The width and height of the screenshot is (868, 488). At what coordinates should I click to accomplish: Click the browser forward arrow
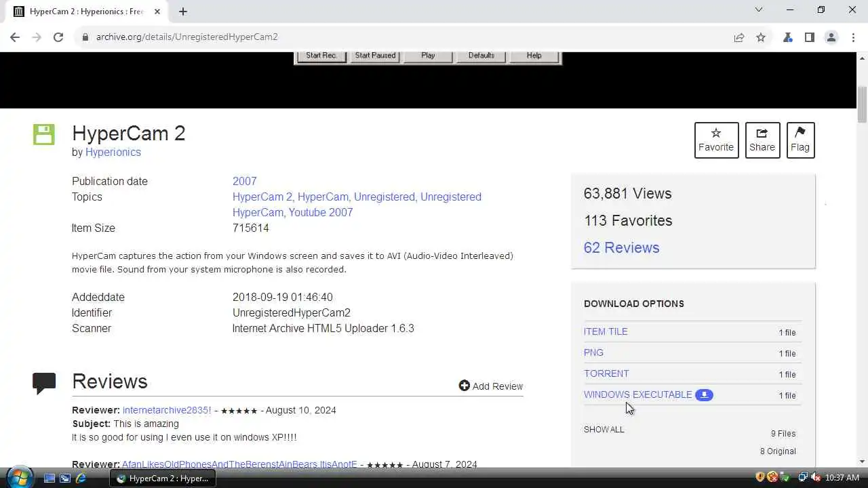37,37
